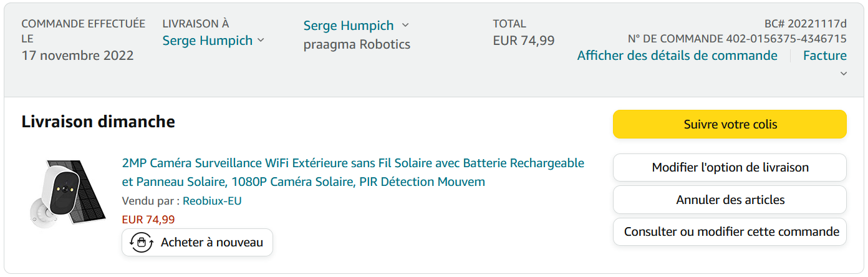Click the order number 402-0156375-4346715
The height and width of the screenshot is (277, 868).
coord(786,39)
